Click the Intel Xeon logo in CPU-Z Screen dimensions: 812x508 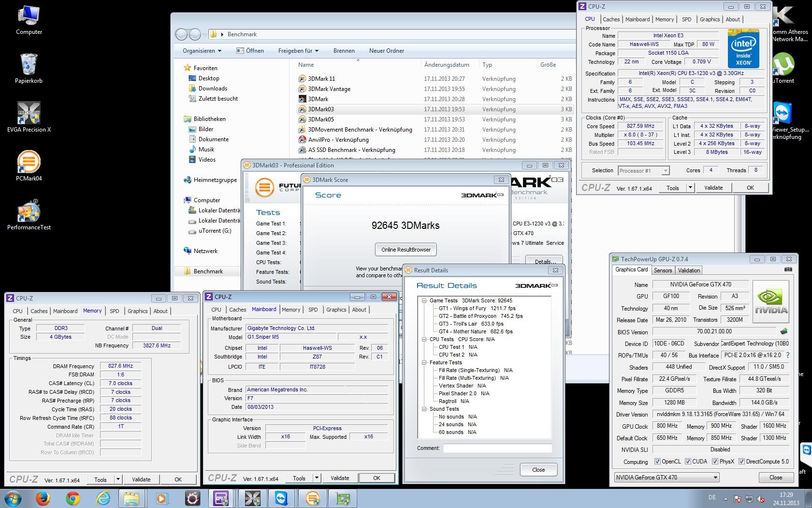[743, 49]
